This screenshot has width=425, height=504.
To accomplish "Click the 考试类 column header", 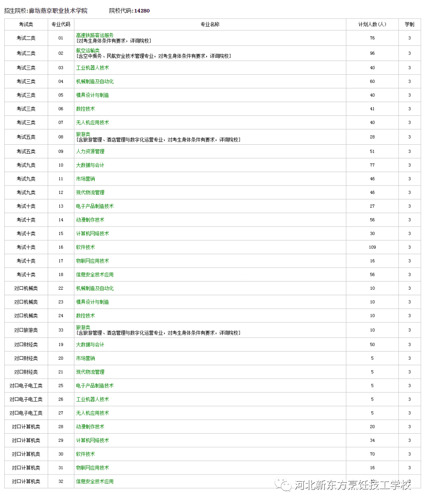I will (26, 24).
